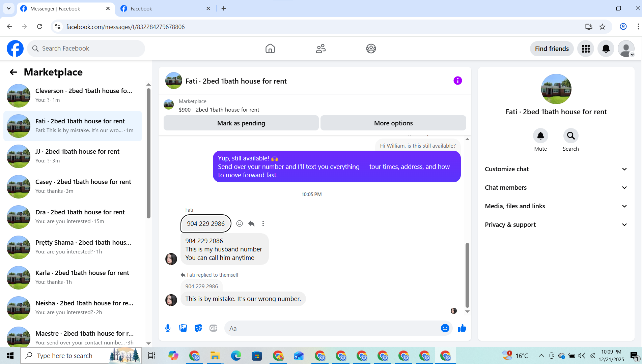This screenshot has width=642, height=364.
Task: Reload the browser page
Action: tap(39, 27)
